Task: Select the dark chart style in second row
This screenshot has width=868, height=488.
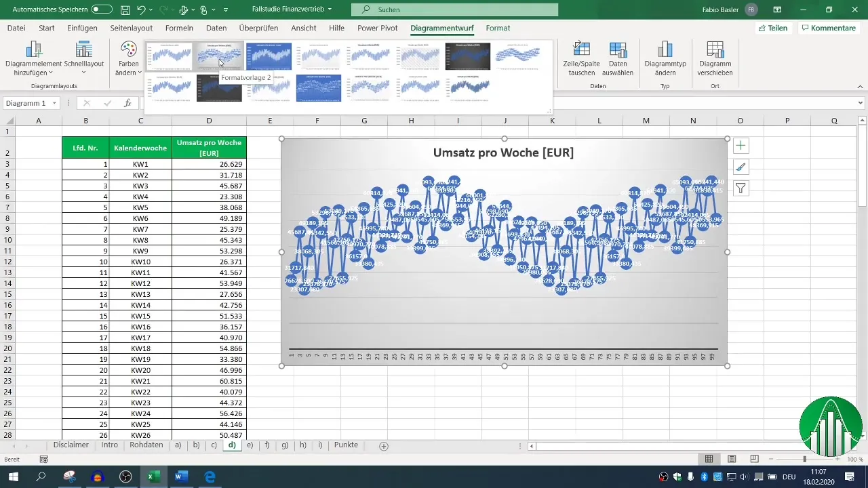Action: click(x=219, y=88)
